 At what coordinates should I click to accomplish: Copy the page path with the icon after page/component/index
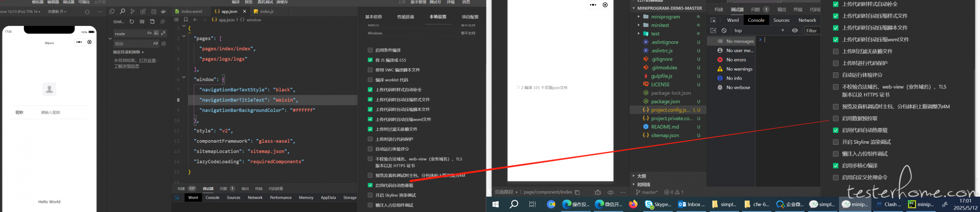pyautogui.click(x=577, y=192)
